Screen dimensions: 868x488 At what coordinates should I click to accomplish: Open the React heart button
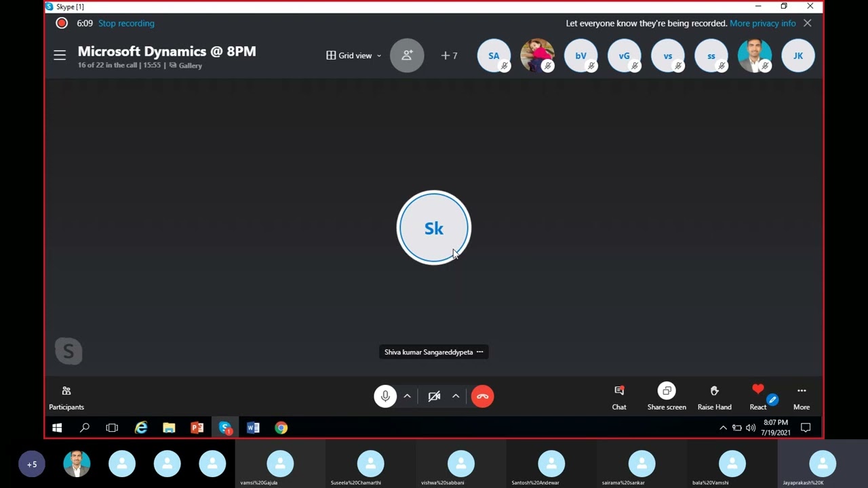[758, 398]
